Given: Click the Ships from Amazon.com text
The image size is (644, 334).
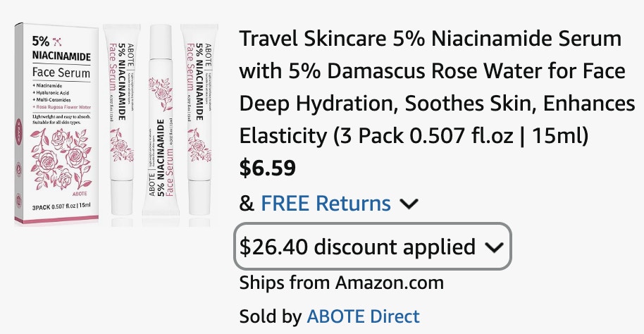Looking at the screenshot, I should pos(342,283).
